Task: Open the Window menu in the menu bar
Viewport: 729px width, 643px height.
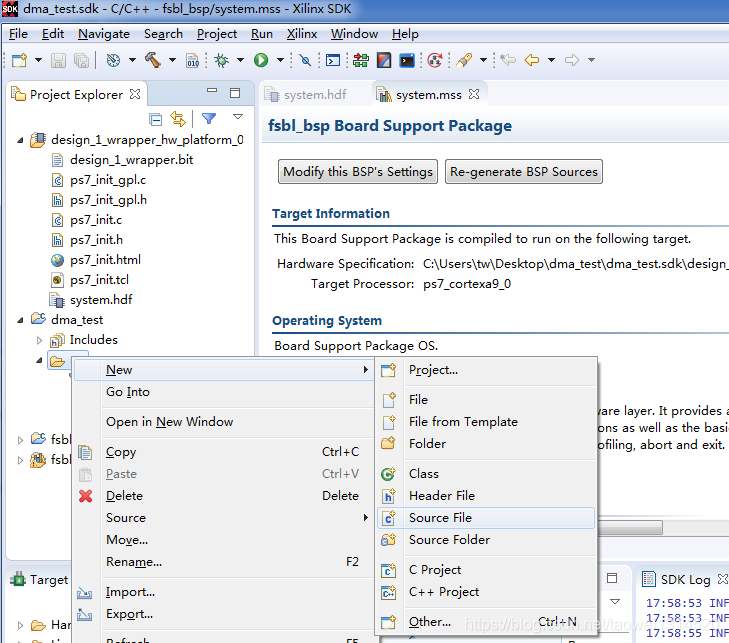Action: [354, 34]
